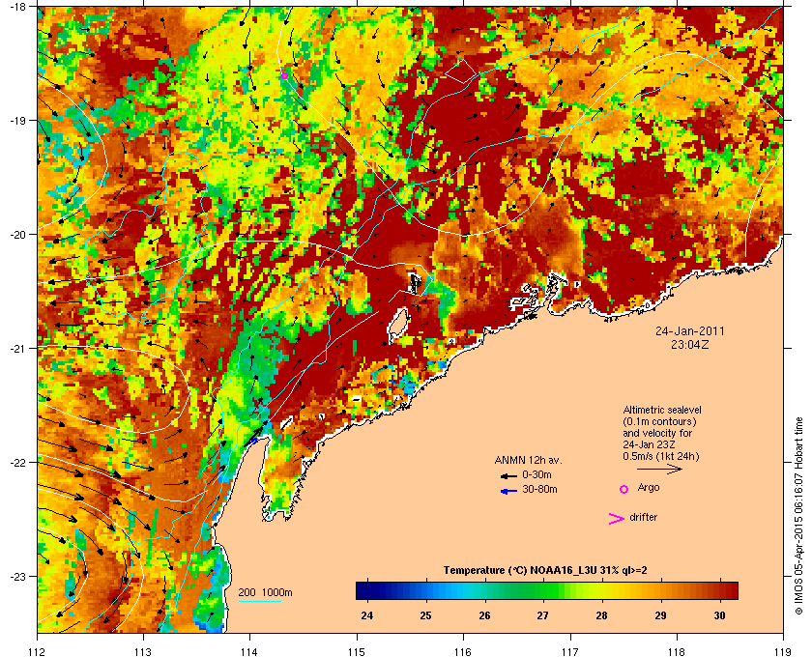Click the Temperature NOAA16_L3U colorbar title
Screen dimensions: 812x657
[x=545, y=571]
